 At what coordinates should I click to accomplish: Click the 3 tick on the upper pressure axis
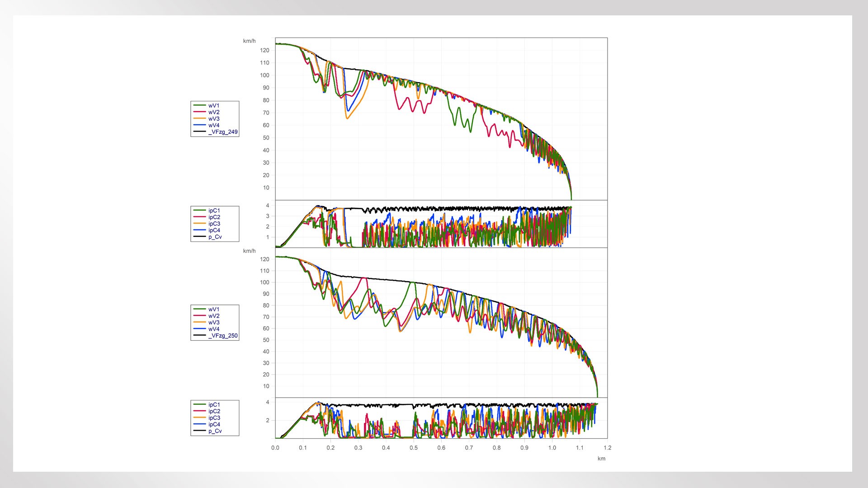pyautogui.click(x=268, y=216)
